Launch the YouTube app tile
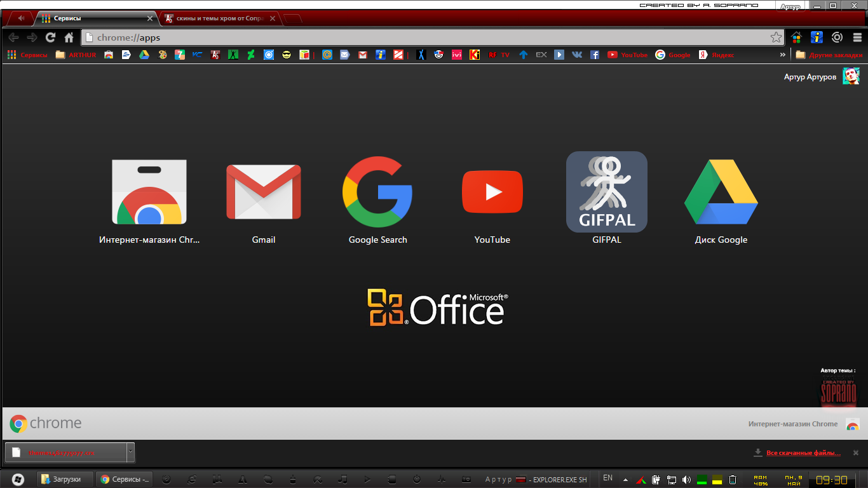Viewport: 868px width, 488px height. (x=492, y=192)
